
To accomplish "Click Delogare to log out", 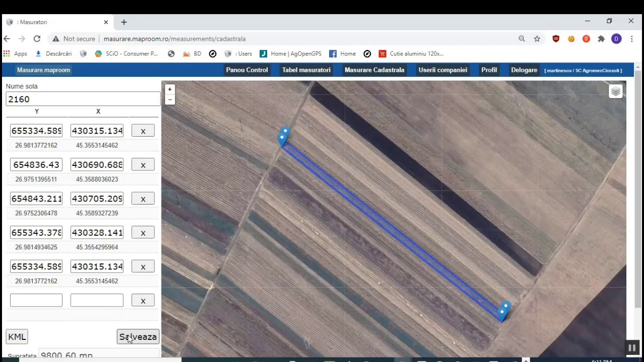I will pyautogui.click(x=524, y=70).
